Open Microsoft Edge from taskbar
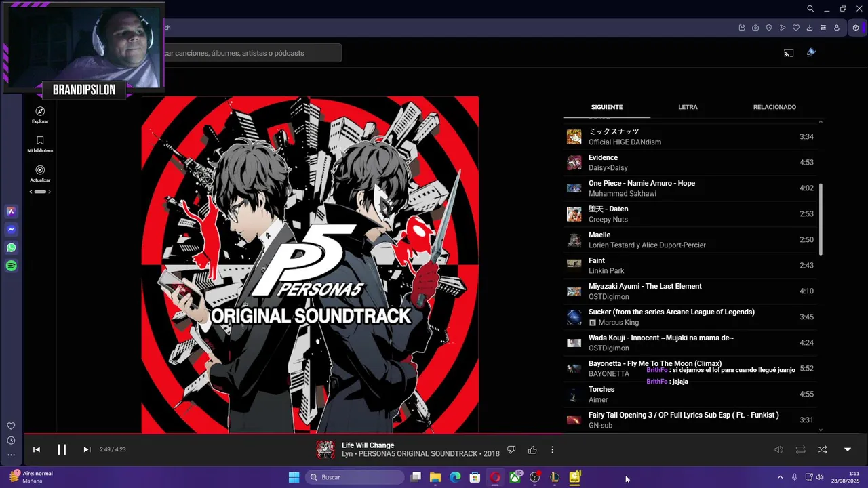 [x=455, y=477]
